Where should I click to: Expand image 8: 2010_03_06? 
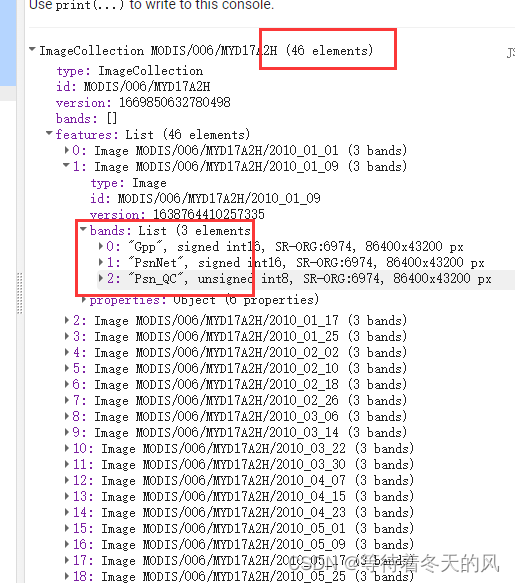pos(67,416)
